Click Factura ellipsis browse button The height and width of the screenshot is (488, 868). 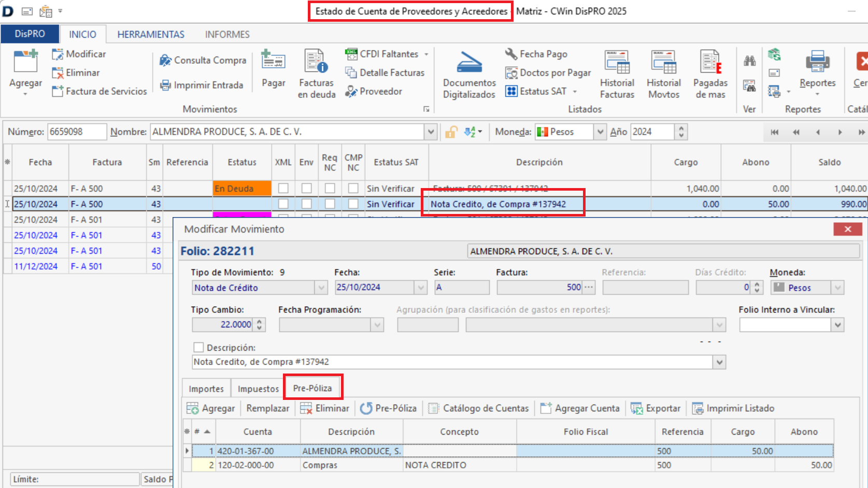[589, 287]
